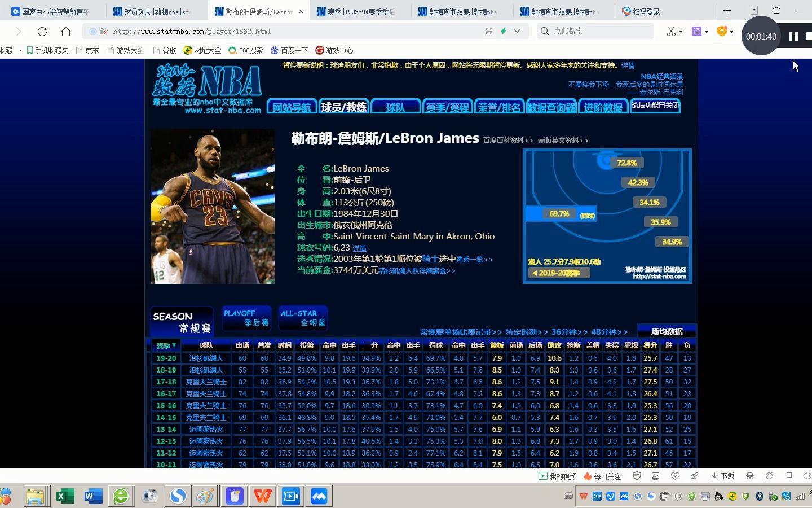Viewport: 812px width, 508px height.
Task: Open jersey number 详情 link
Action: pos(359,248)
